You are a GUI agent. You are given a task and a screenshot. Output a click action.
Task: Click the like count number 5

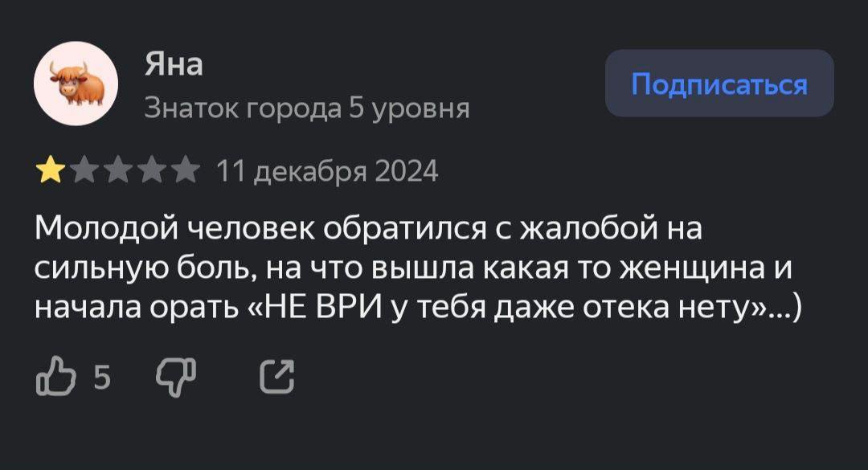coord(101,376)
